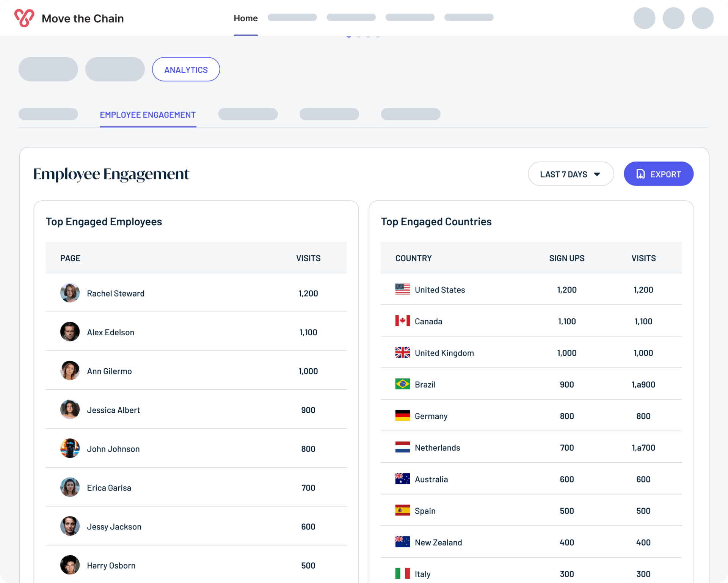Image resolution: width=728 pixels, height=583 pixels.
Task: Open the Home navigation tab
Action: point(246,18)
